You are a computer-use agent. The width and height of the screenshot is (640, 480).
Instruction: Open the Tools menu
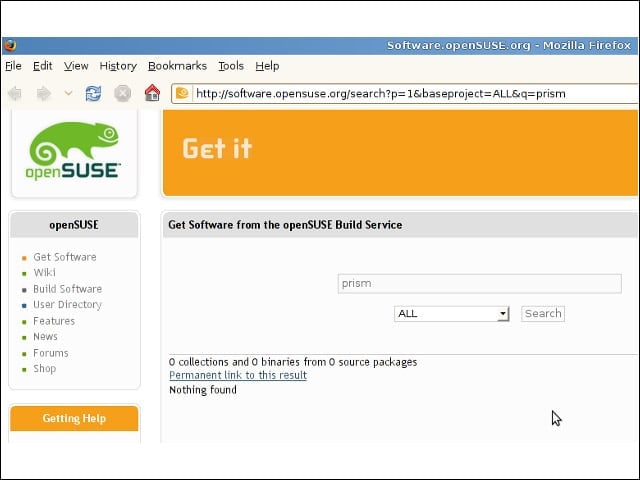pyautogui.click(x=231, y=66)
